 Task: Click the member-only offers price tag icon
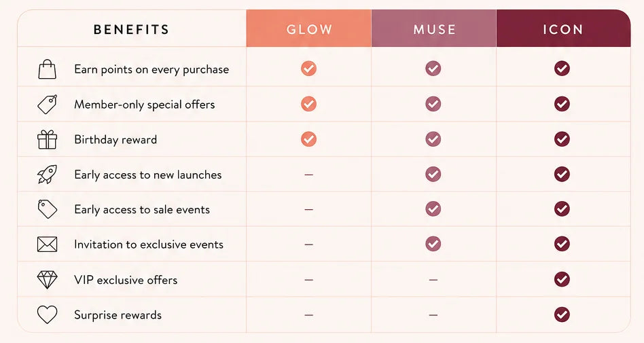(48, 105)
